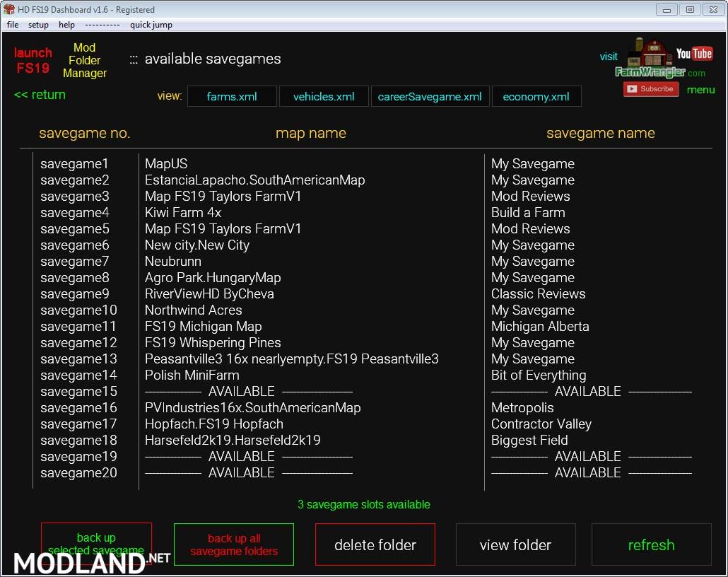Open the Mod Folder Manager

tap(85, 60)
